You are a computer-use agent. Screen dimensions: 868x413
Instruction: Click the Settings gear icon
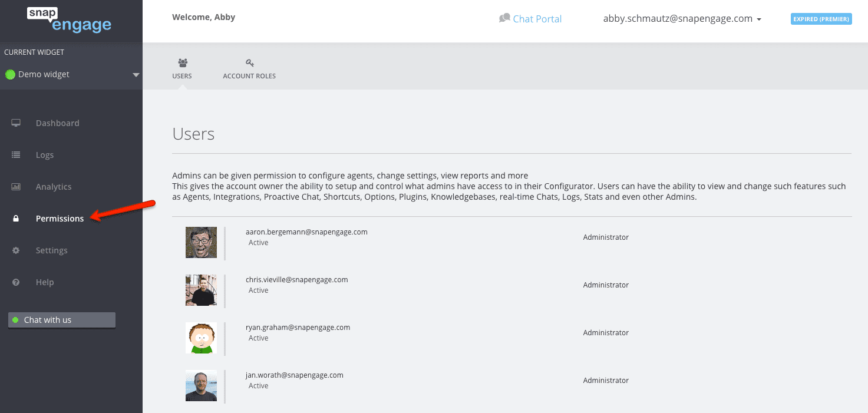tap(16, 250)
